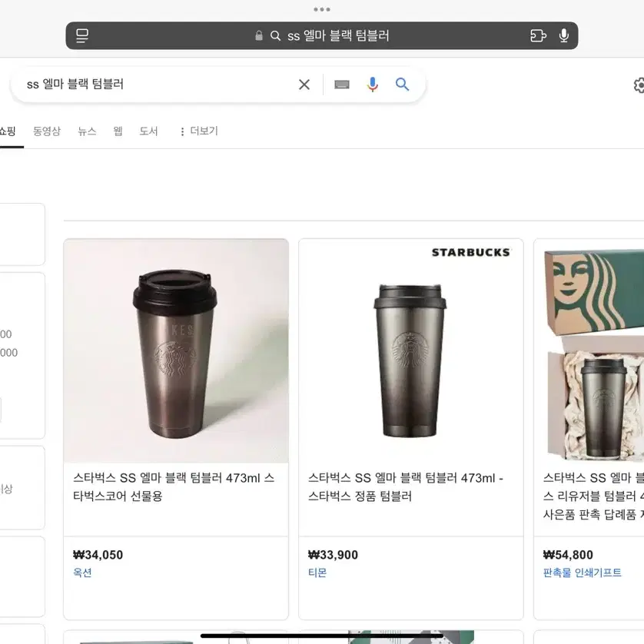The height and width of the screenshot is (644, 644).
Task: Click the lock icon in address bar
Action: [259, 35]
